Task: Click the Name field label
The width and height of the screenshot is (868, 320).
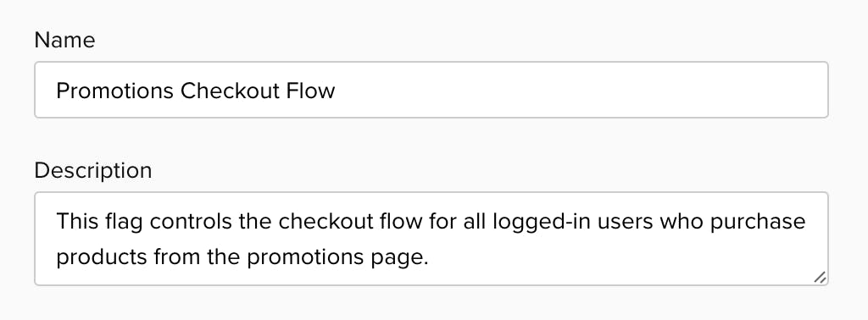Action: 64,41
